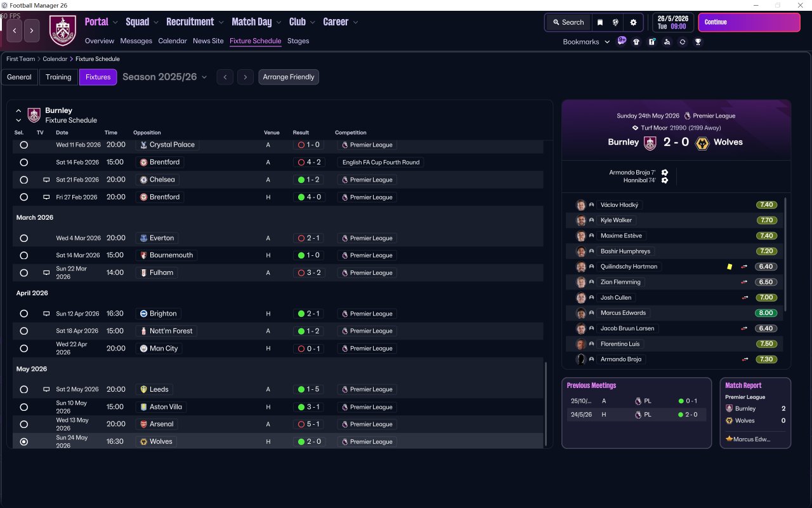Open the Career dropdown menu

[341, 22]
